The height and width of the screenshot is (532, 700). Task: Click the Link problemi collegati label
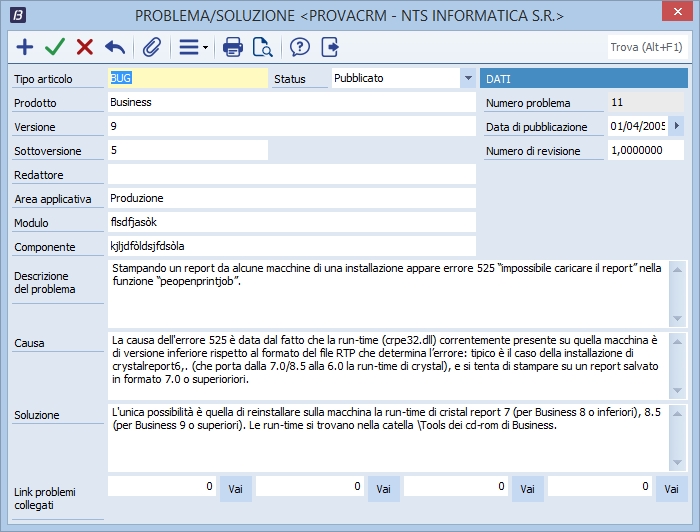(x=45, y=499)
